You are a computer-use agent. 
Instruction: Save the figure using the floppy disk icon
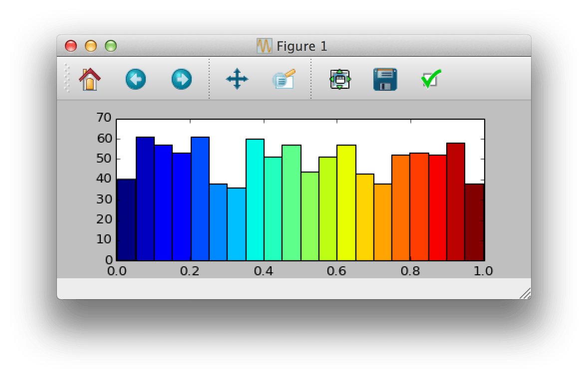[384, 78]
